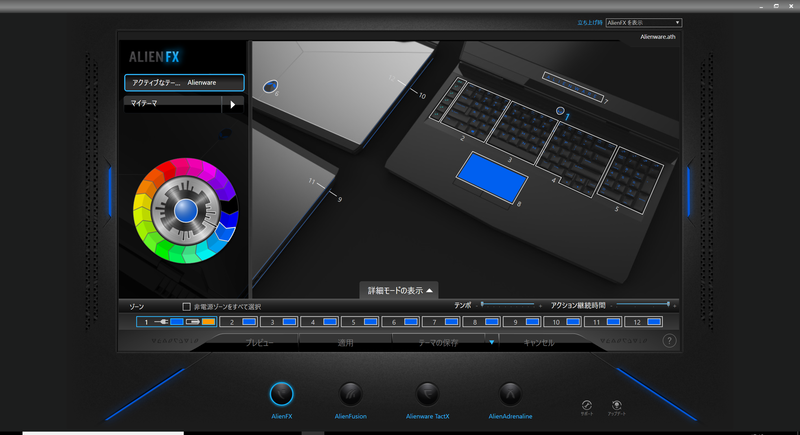The image size is (800, 435).
Task: Select the battery state icon in zone 1
Action: [x=193, y=322]
